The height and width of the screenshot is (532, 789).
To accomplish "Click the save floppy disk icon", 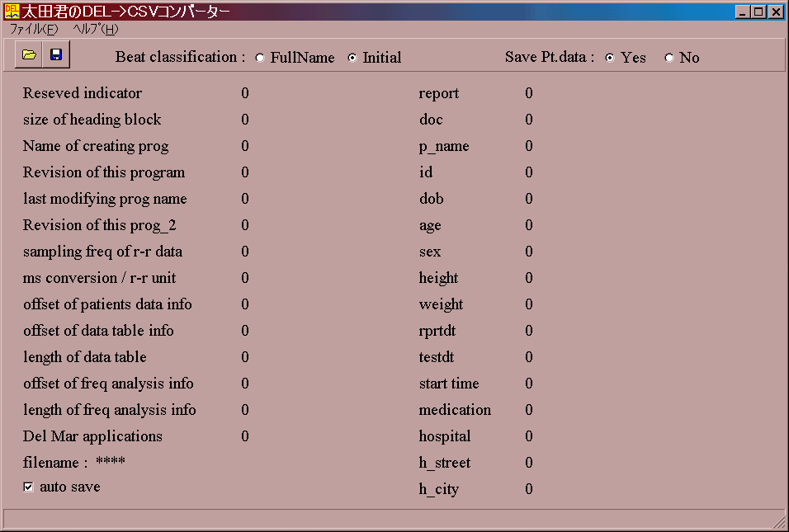I will (x=56, y=55).
